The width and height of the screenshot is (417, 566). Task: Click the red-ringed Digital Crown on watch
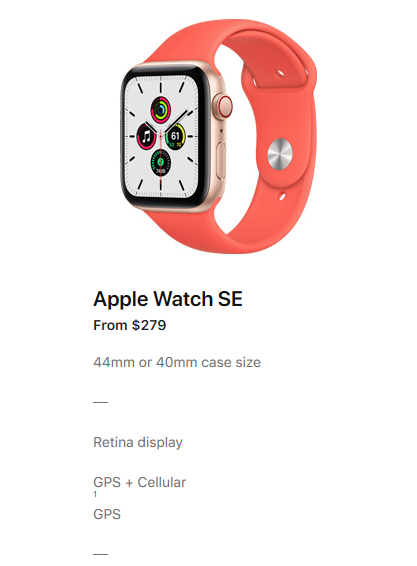click(225, 106)
